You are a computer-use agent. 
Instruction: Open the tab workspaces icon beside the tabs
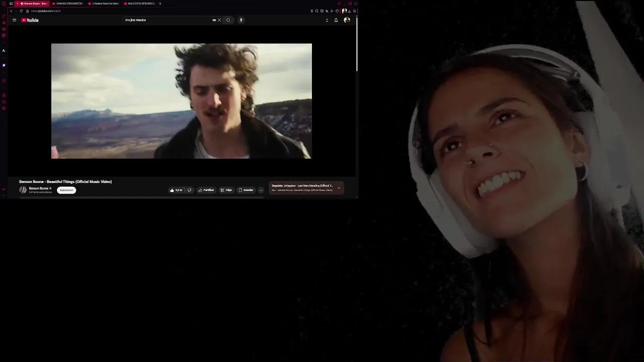point(11,4)
